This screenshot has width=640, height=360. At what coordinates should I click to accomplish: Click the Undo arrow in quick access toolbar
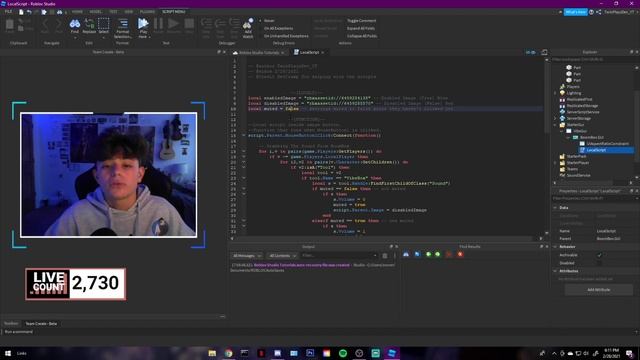click(29, 12)
